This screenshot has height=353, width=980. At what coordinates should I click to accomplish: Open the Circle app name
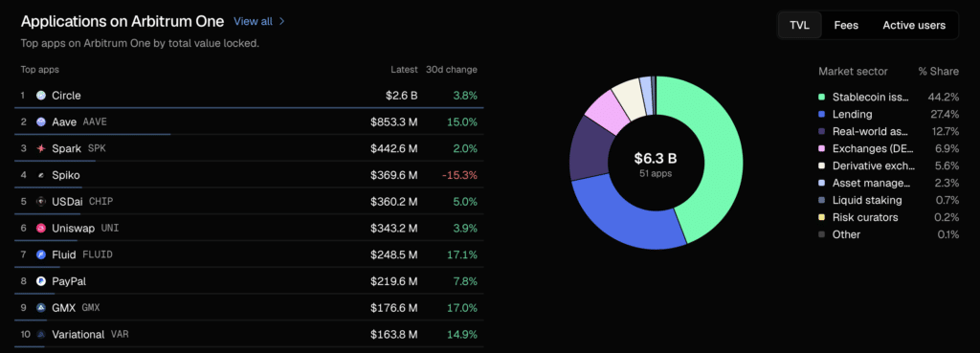click(66, 96)
